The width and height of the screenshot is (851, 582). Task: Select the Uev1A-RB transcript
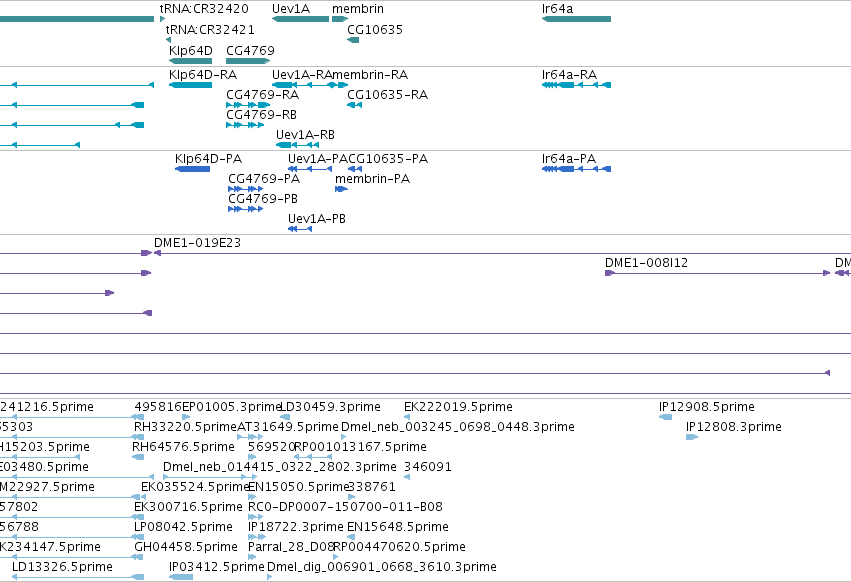(x=297, y=145)
